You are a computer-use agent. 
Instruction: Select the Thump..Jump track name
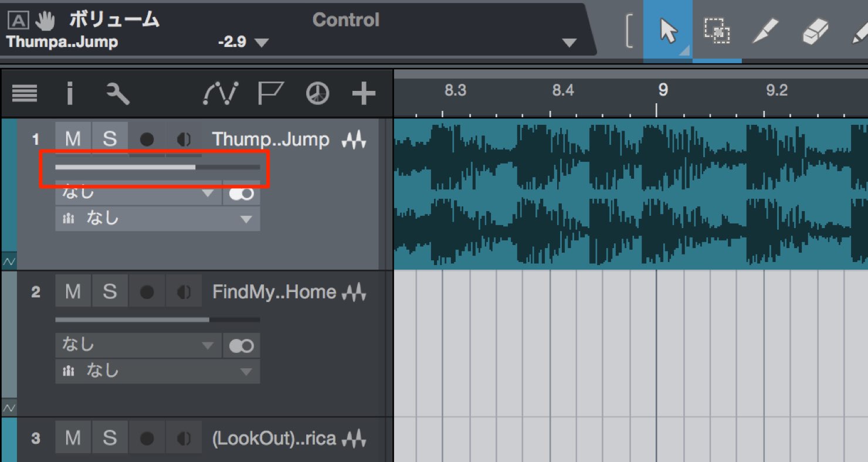coord(271,140)
